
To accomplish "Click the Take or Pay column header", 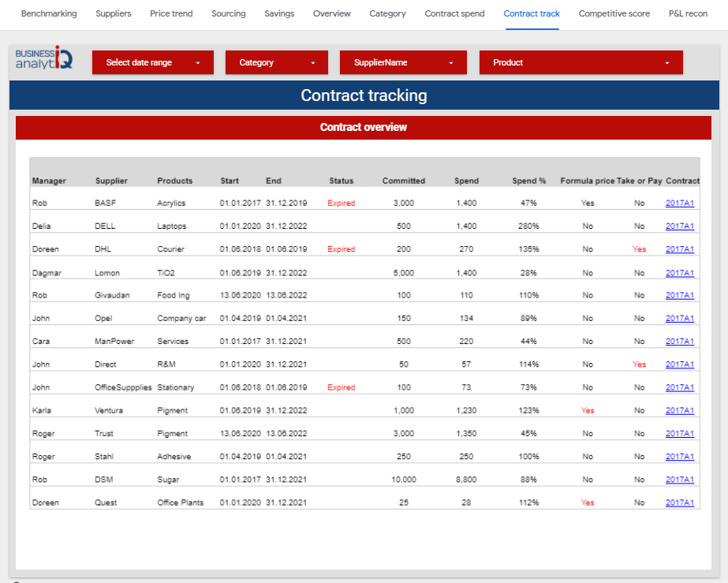I will pos(640,181).
